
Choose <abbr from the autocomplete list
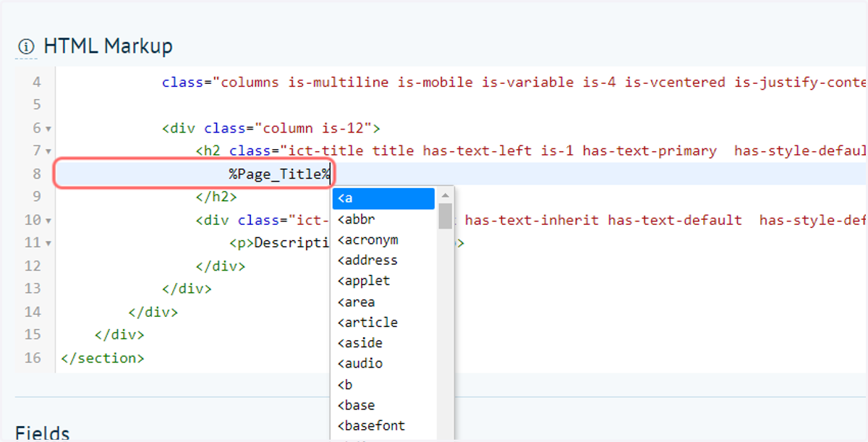[383, 219]
